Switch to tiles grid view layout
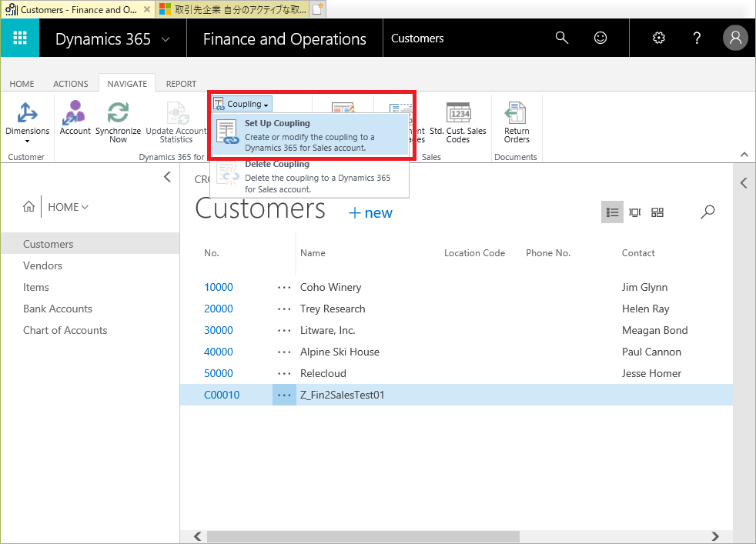 point(657,212)
